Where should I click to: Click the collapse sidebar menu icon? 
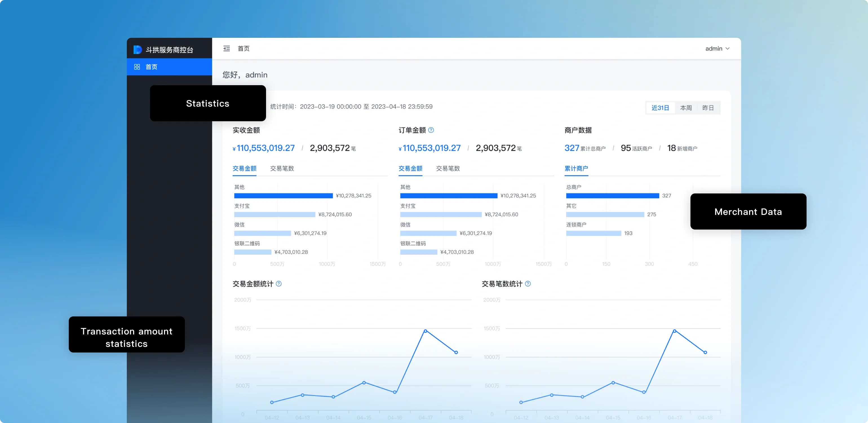coord(226,49)
